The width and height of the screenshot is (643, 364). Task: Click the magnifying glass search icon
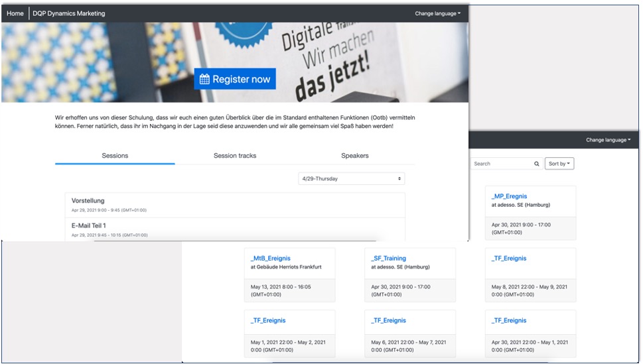pyautogui.click(x=537, y=164)
